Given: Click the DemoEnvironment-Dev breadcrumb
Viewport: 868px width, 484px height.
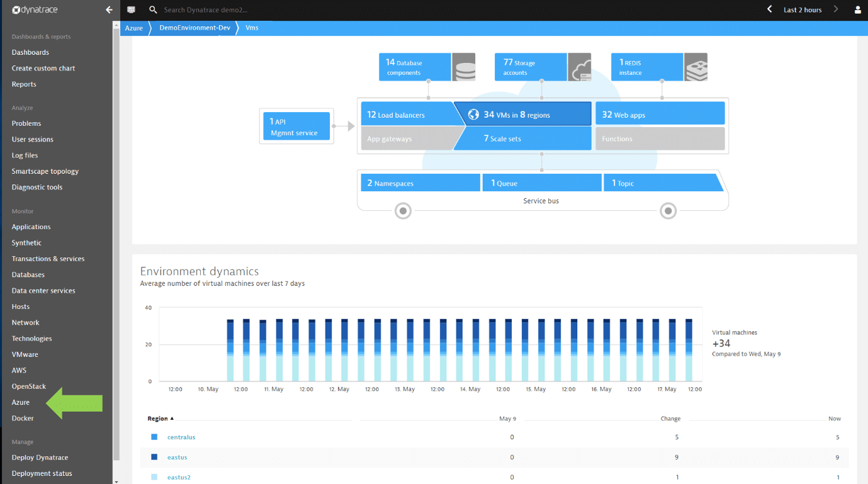Looking at the screenshot, I should 195,28.
